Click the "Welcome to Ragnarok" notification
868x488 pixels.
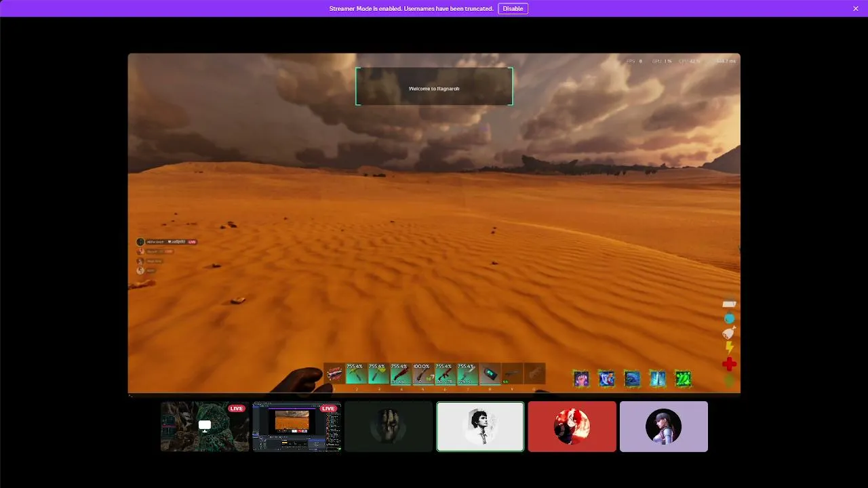434,86
